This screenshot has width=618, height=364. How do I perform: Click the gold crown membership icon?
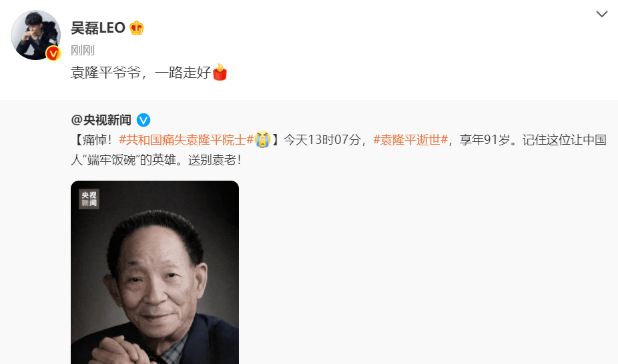tap(136, 28)
